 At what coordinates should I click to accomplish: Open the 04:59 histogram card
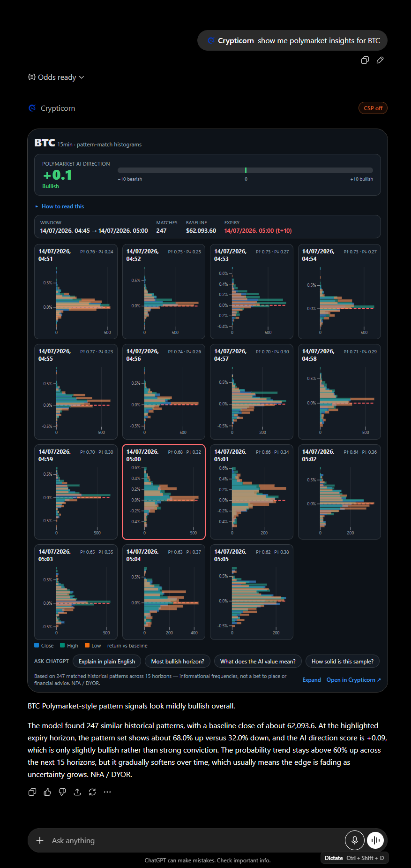pos(76,492)
